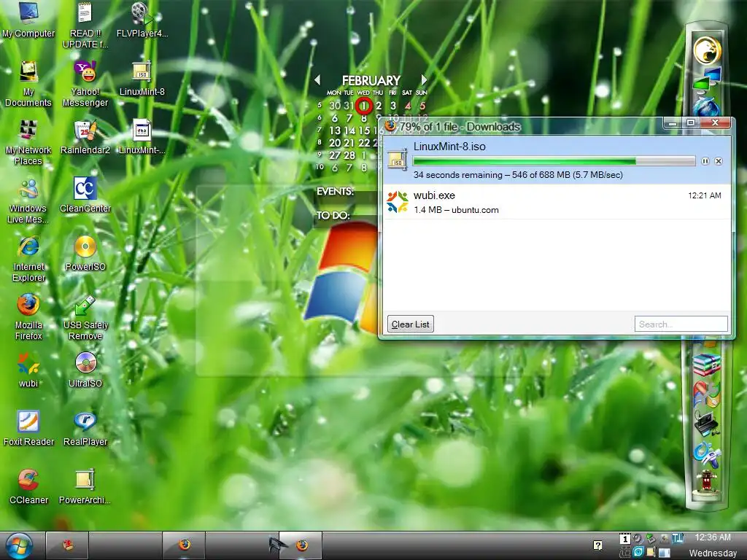Launch Mozilla Firefox desktop shortcut

coord(28,317)
